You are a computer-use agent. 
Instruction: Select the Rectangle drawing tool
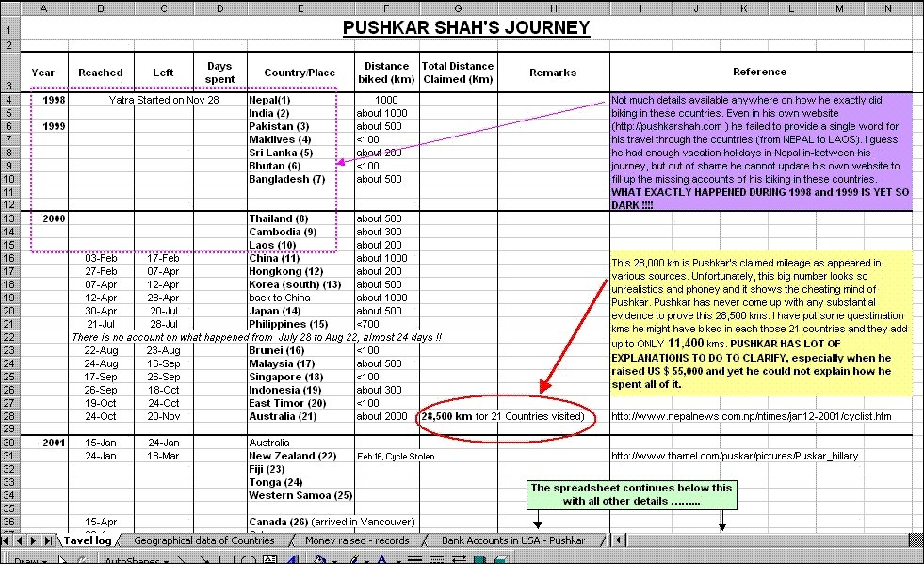tap(226, 560)
